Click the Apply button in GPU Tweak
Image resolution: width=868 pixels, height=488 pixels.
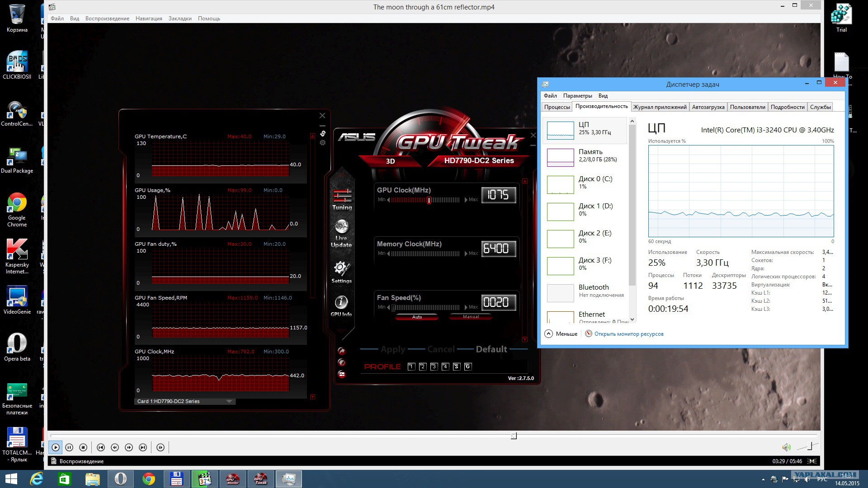click(393, 349)
